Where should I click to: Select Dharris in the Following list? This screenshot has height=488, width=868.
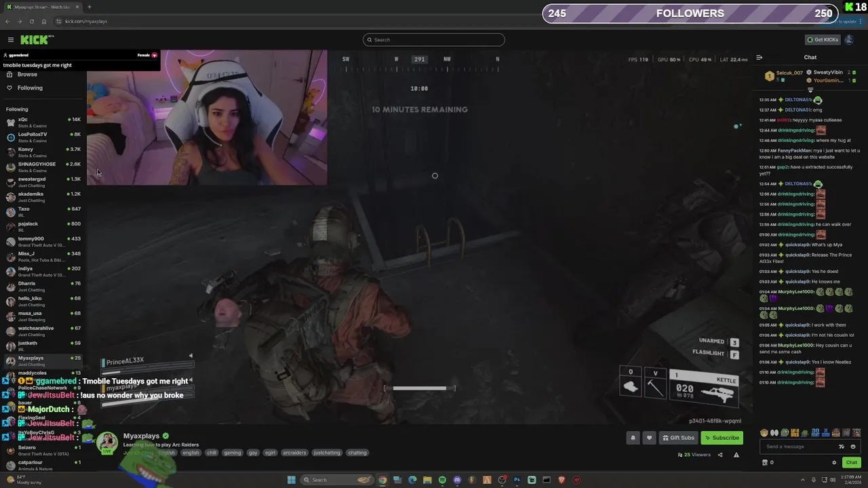click(43, 287)
